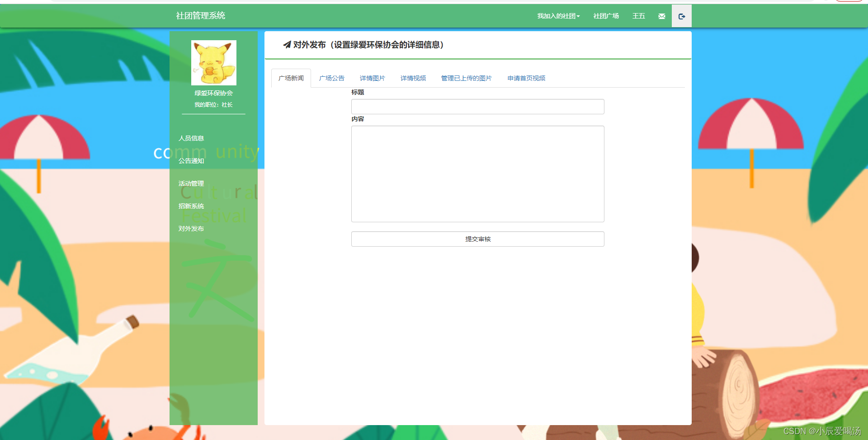Click the 我的职位：社长 text
Screen dimensions: 868x440
214,105
